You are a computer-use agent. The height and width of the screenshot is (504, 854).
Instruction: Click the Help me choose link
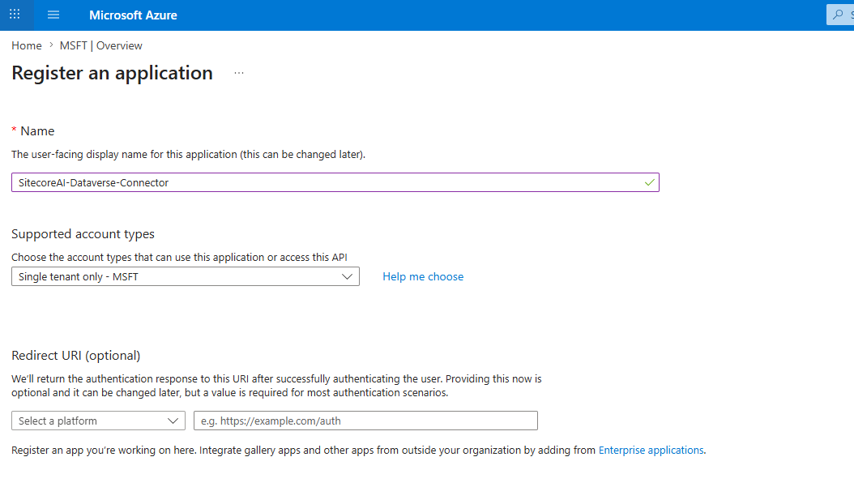[423, 277]
